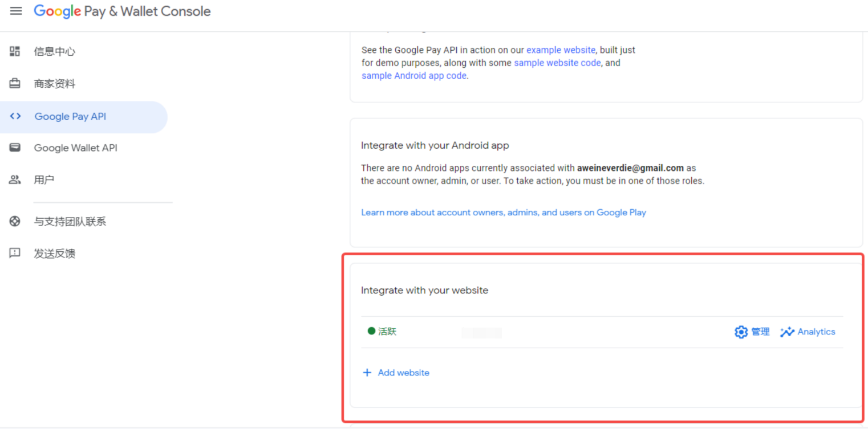
Task: Click the gear icon beside 管理
Action: click(741, 332)
